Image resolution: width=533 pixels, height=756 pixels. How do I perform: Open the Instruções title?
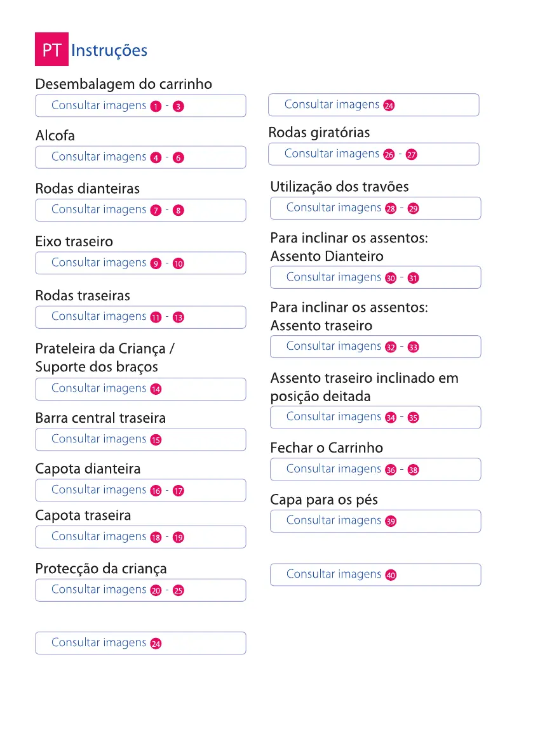(109, 50)
